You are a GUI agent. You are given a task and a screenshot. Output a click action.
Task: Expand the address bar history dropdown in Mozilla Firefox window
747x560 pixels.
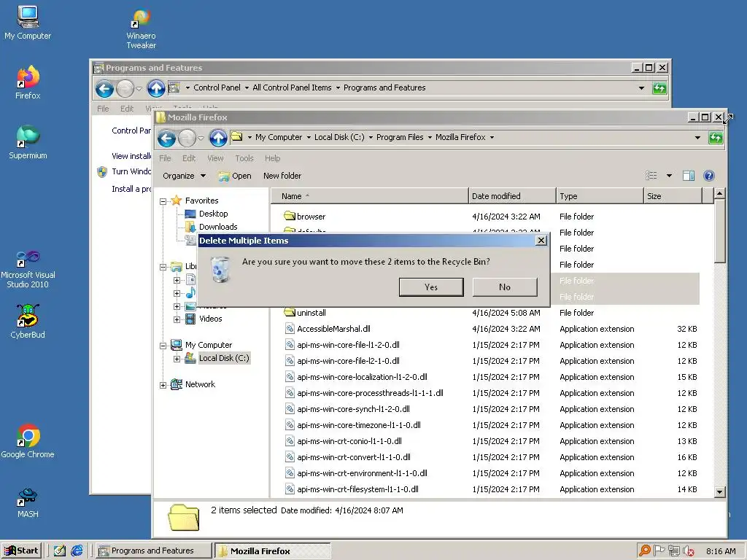tap(697, 138)
